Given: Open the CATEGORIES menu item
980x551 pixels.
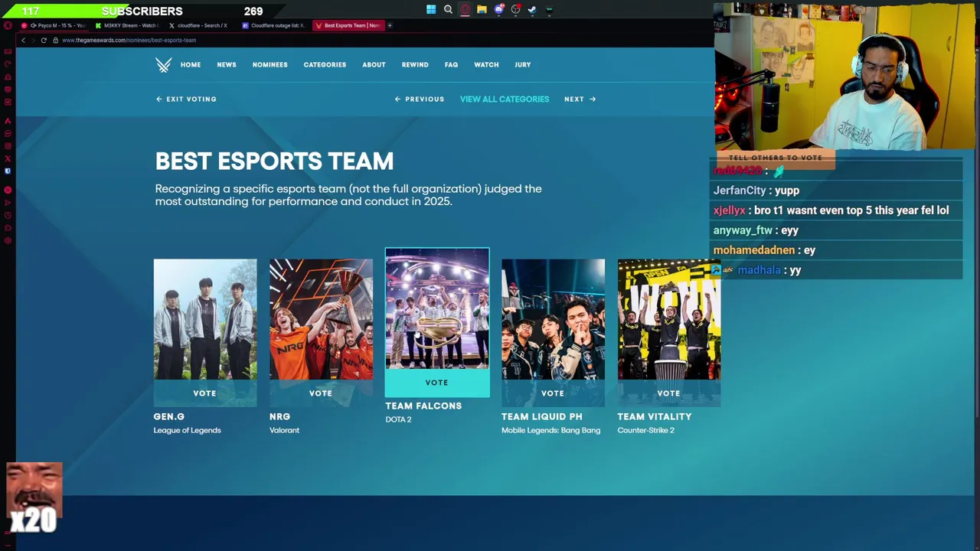Looking at the screenshot, I should [x=325, y=65].
